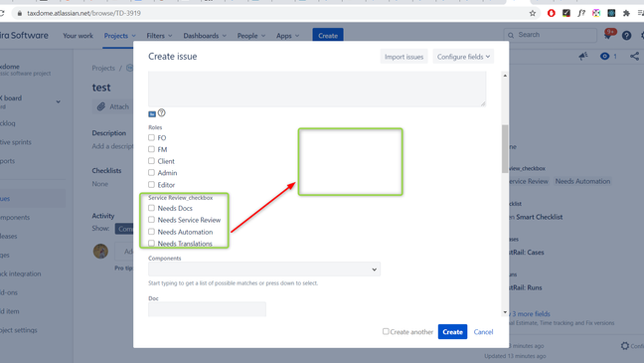Open help for text field
644x363 pixels.
(162, 112)
